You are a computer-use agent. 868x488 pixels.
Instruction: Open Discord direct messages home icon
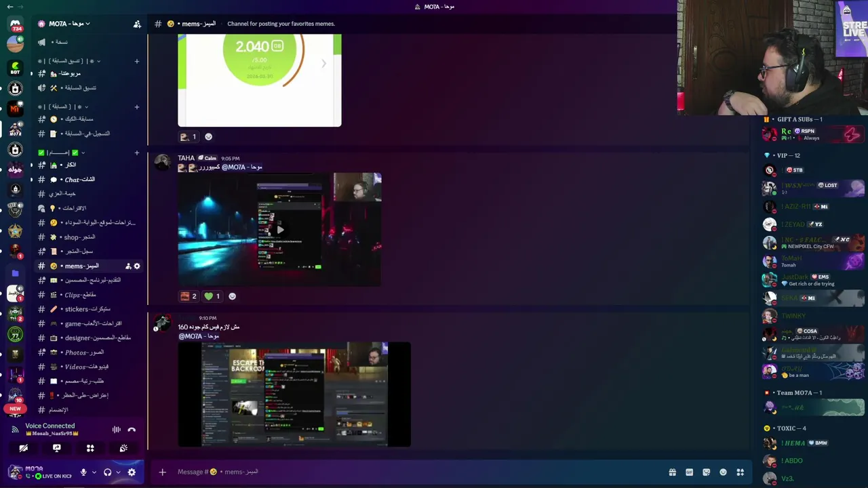tap(15, 24)
